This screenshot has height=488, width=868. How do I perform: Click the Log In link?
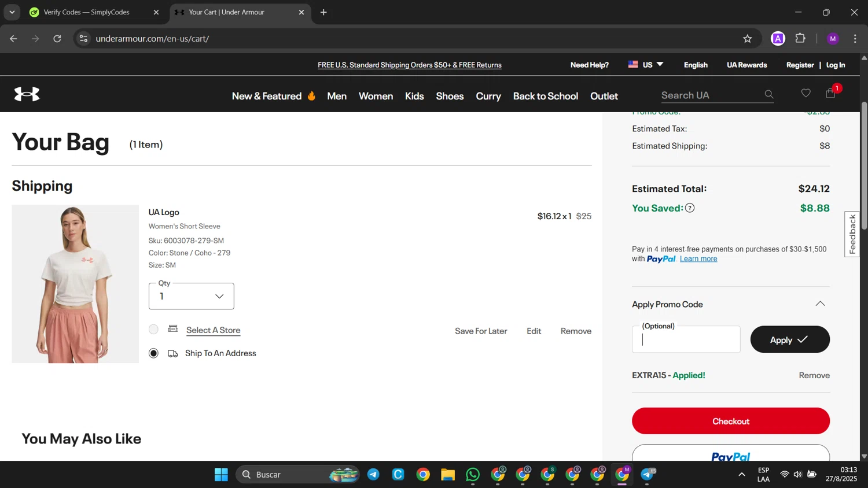pos(836,65)
